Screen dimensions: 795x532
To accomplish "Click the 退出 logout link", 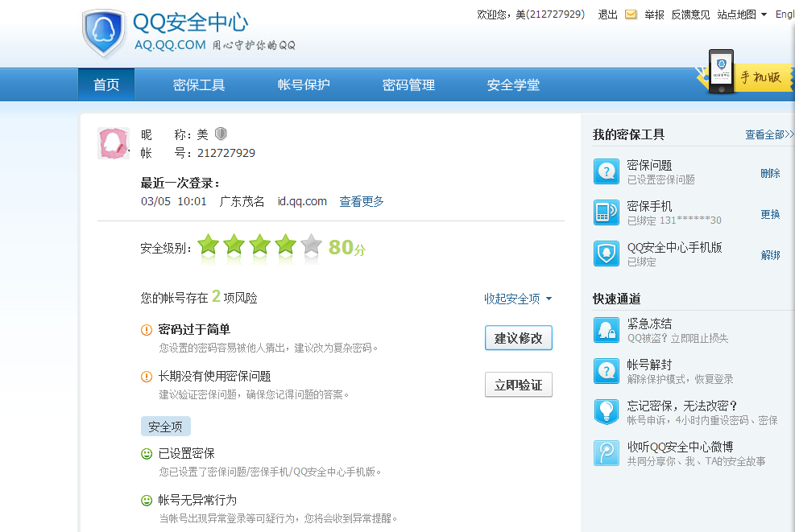I will (608, 14).
